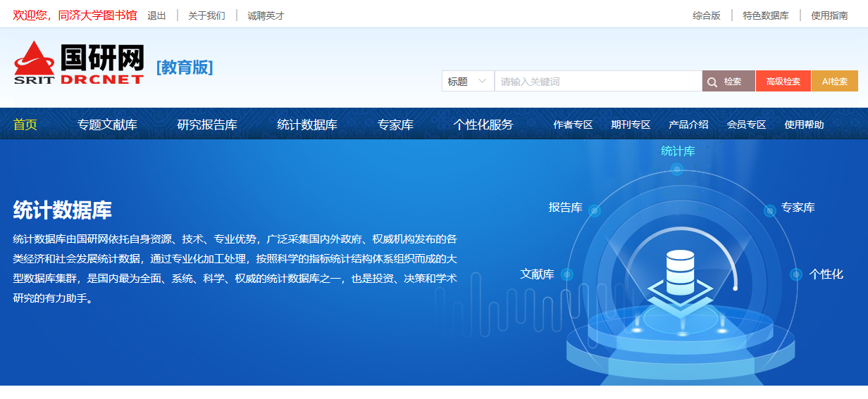Click the 文献库 node dot
Viewport: 868px width, 399px height.
point(567,274)
